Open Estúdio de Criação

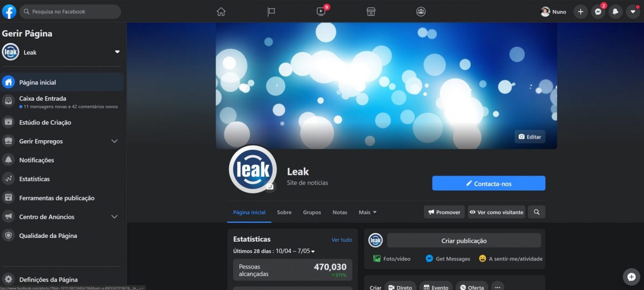tap(62, 122)
